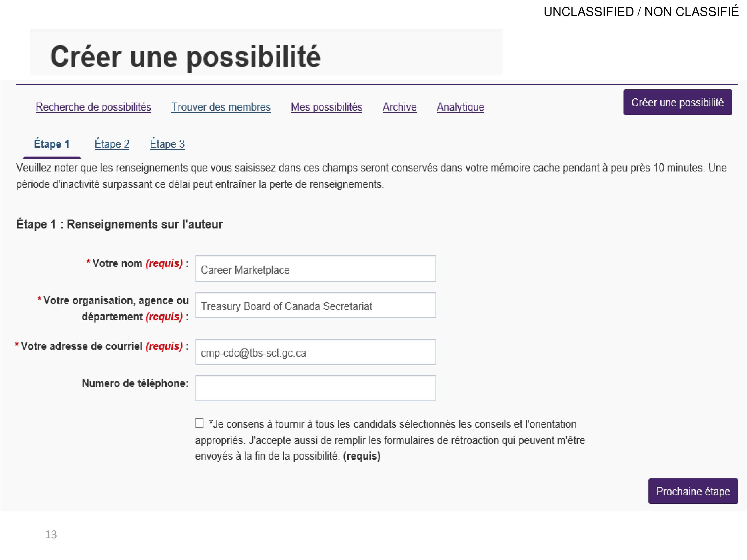747x560 pixels.
Task: Click the top Créer une possibilité button
Action: tap(678, 102)
